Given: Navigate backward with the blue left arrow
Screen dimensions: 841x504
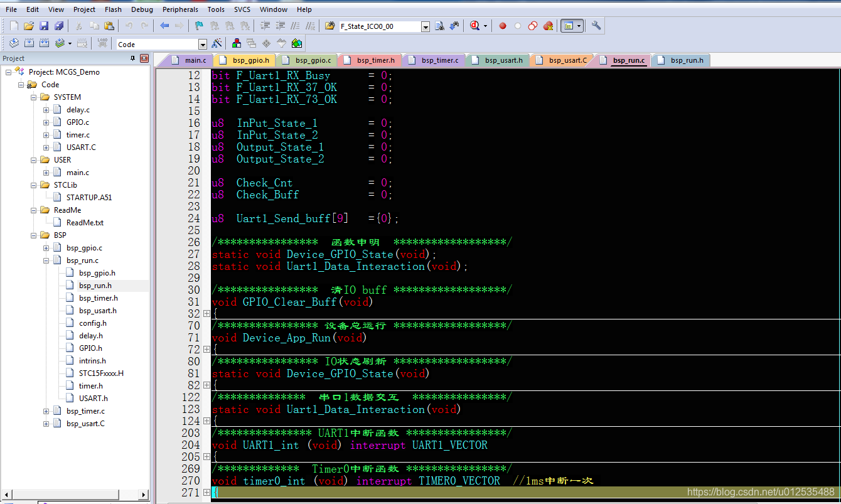Looking at the screenshot, I should [x=164, y=26].
